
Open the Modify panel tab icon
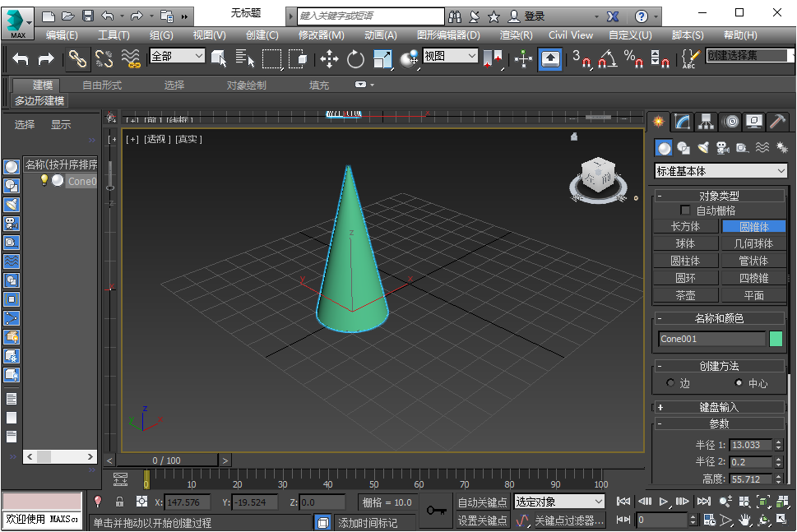tap(682, 122)
